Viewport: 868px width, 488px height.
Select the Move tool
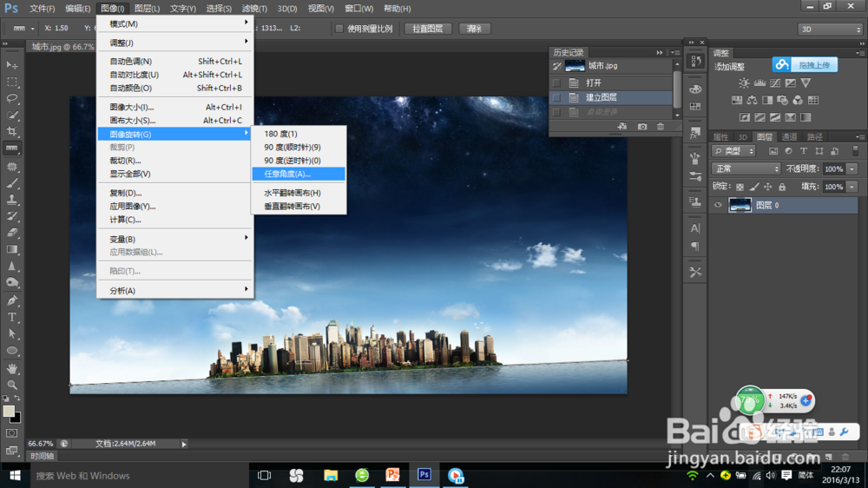pos(11,65)
